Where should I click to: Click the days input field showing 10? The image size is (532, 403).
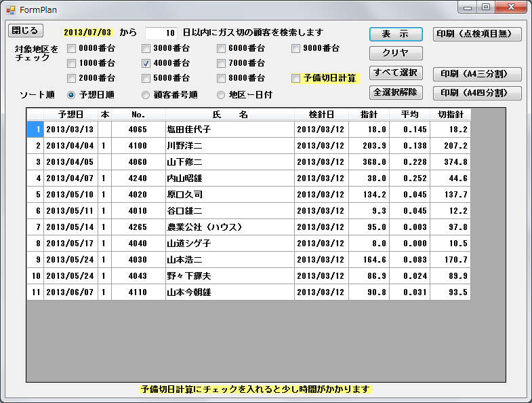pos(161,33)
